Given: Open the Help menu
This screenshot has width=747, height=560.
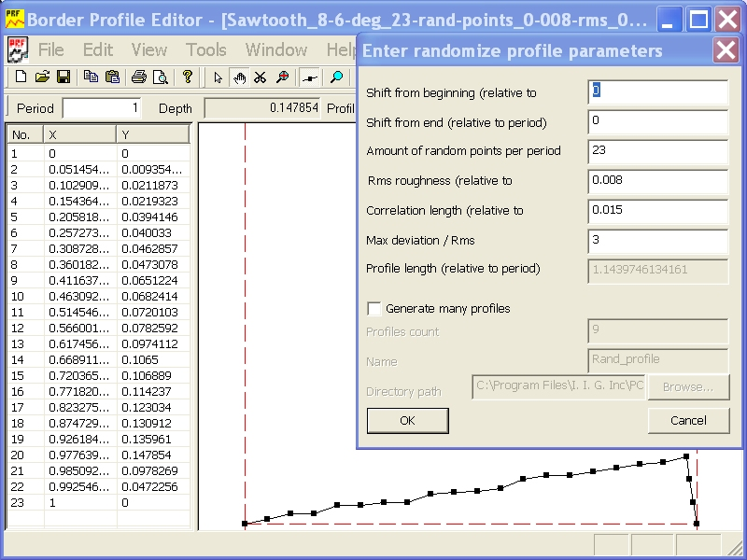Looking at the screenshot, I should point(341,49).
